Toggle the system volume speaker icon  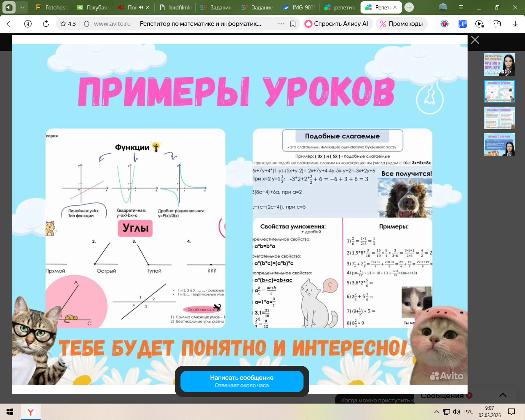[456, 412]
